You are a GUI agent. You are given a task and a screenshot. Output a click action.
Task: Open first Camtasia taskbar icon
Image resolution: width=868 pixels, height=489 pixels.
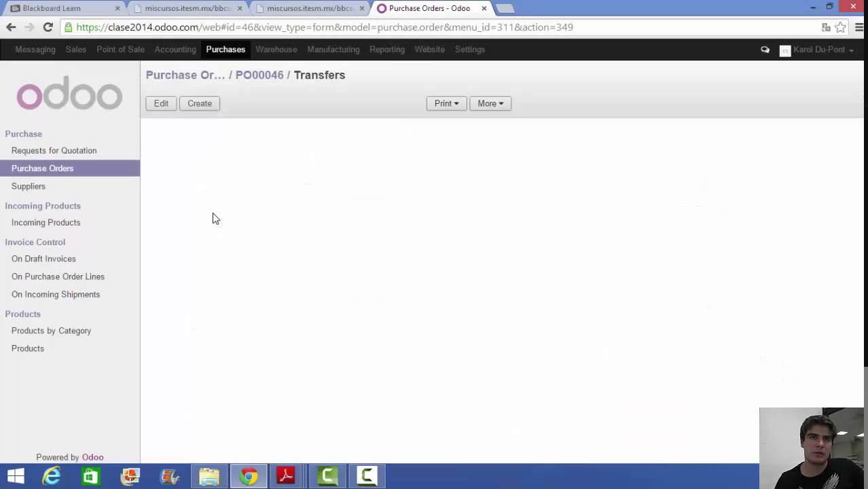pos(327,476)
